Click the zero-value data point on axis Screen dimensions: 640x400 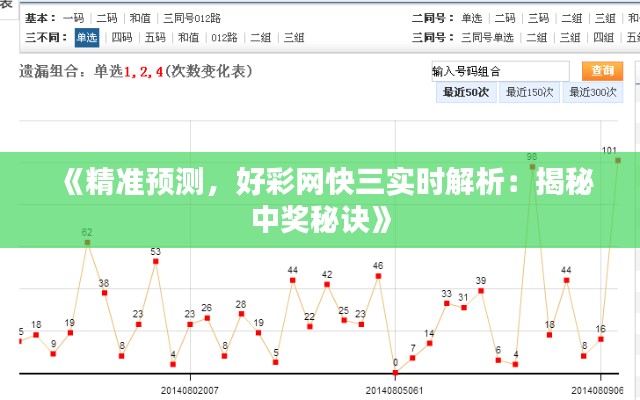tap(395, 372)
